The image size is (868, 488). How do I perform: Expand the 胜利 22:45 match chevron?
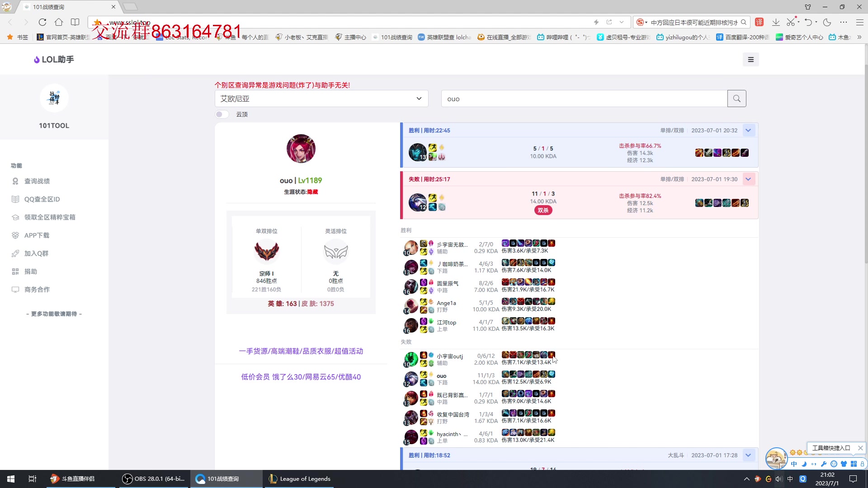748,131
